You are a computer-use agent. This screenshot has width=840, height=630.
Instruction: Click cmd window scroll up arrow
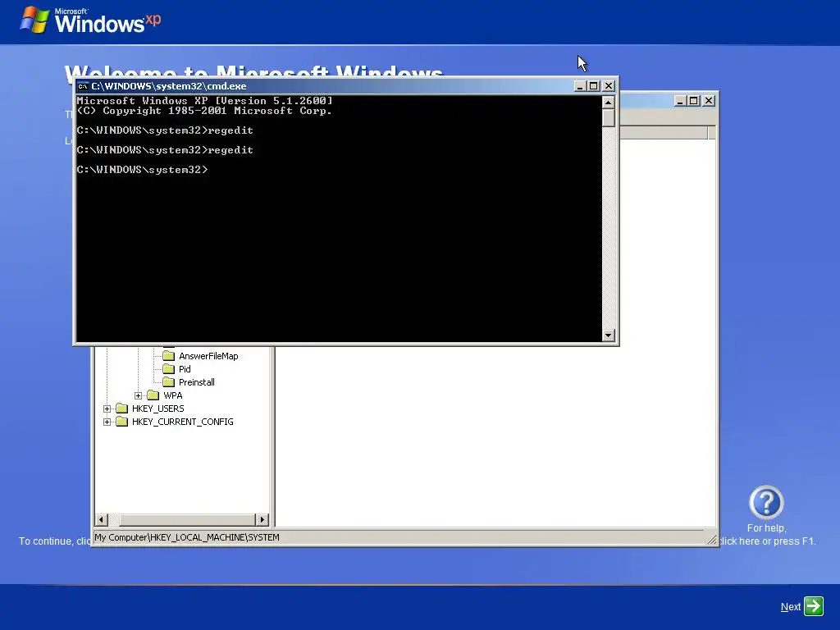pyautogui.click(x=608, y=102)
